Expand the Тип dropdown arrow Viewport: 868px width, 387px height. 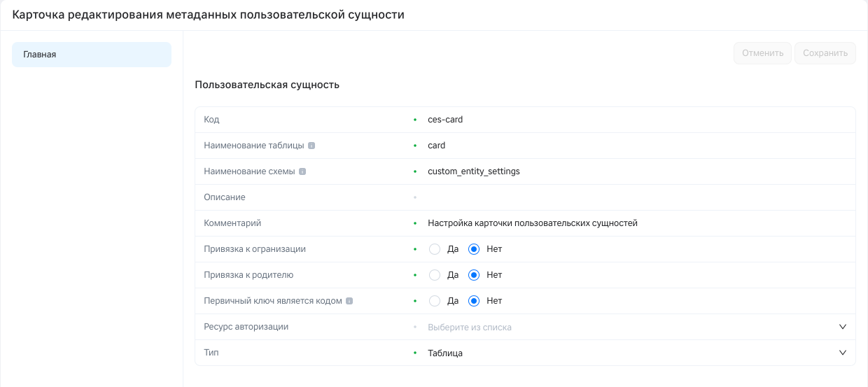[x=843, y=353]
